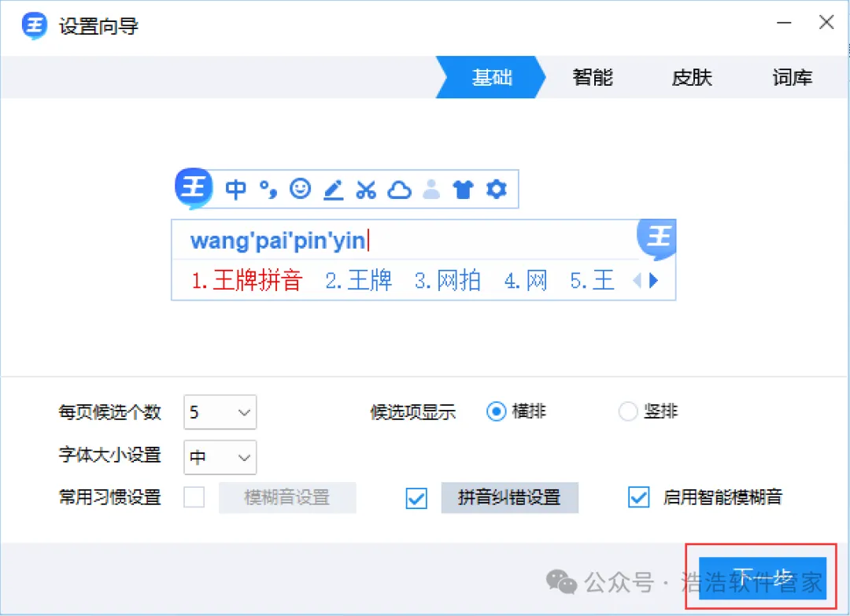Click the scissors screenshot icon
The image size is (850, 616).
(x=366, y=190)
